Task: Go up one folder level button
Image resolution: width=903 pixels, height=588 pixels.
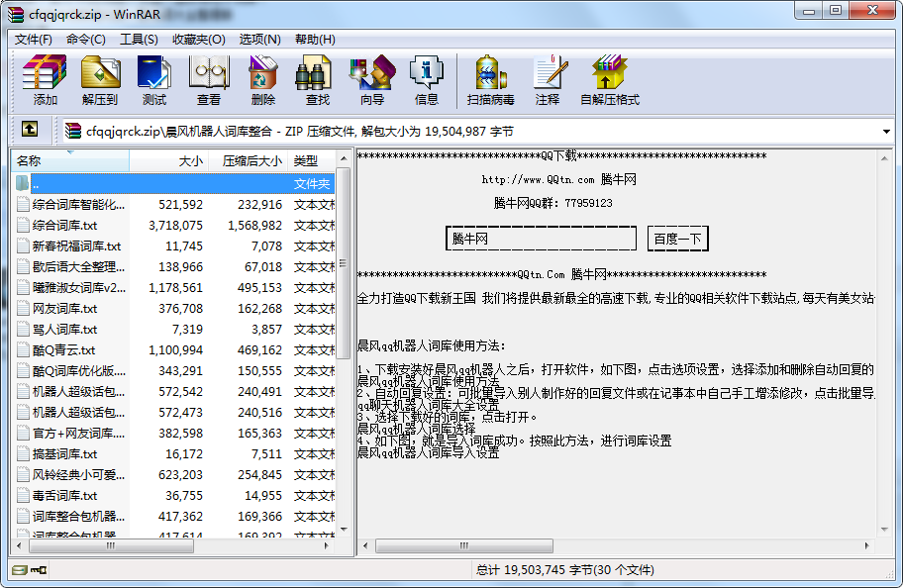Action: [x=30, y=129]
